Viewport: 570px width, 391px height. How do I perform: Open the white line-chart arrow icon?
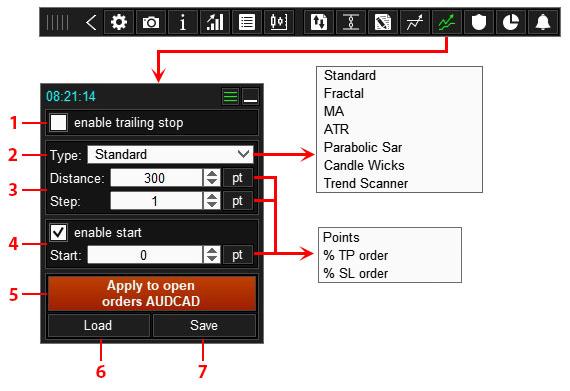click(x=415, y=22)
